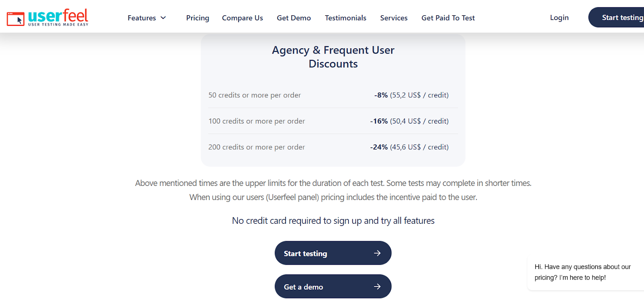Viewport: 644px width, 301px height.
Task: Go to the Compare Us page
Action: pyautogui.click(x=242, y=18)
